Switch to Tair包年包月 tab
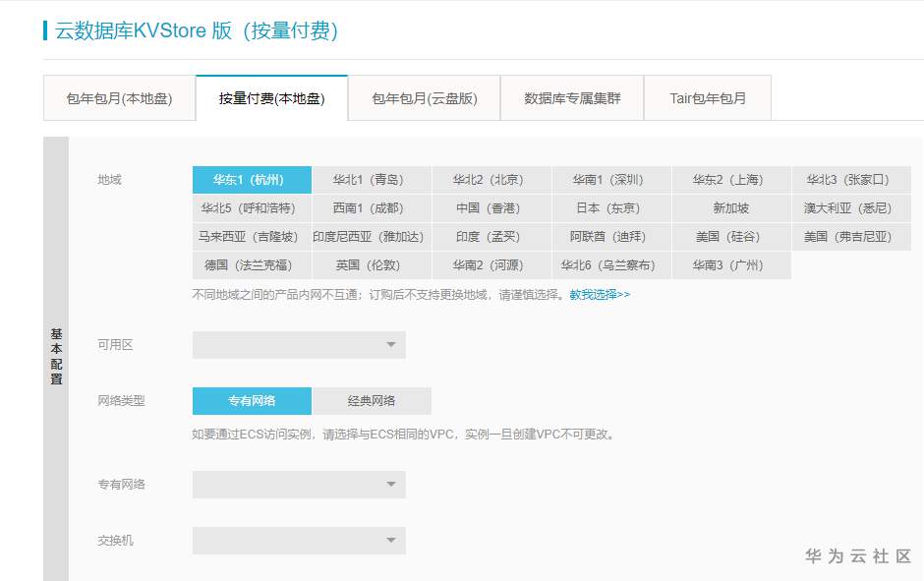 tap(708, 98)
